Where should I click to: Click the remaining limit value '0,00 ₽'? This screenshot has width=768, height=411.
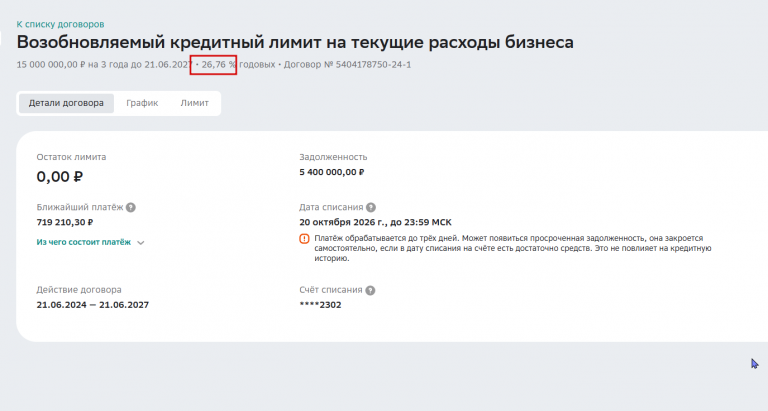tap(60, 176)
